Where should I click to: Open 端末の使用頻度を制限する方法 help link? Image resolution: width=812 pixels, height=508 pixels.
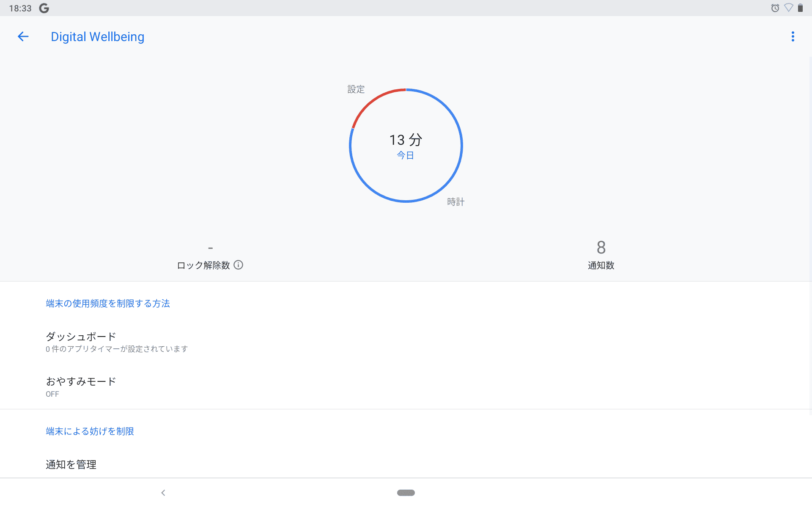(x=107, y=304)
